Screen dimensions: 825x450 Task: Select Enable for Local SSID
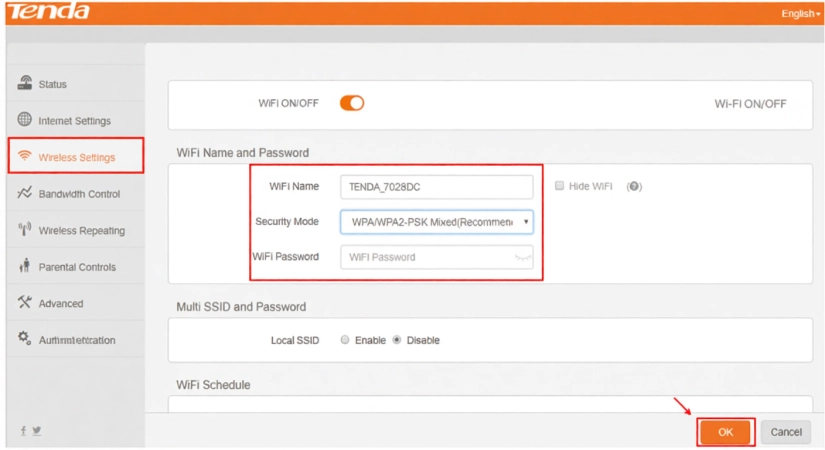[x=345, y=340]
